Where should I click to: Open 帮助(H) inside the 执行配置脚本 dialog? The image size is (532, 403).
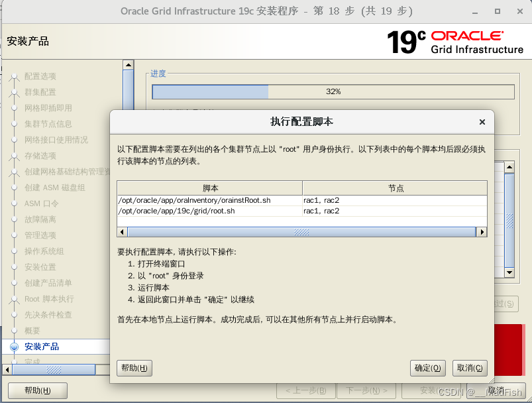pyautogui.click(x=134, y=368)
